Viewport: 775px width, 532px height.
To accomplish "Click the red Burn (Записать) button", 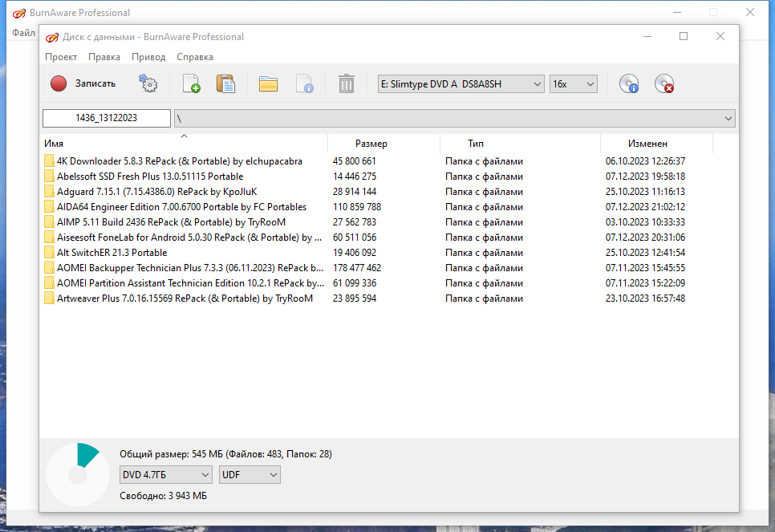I will (83, 83).
